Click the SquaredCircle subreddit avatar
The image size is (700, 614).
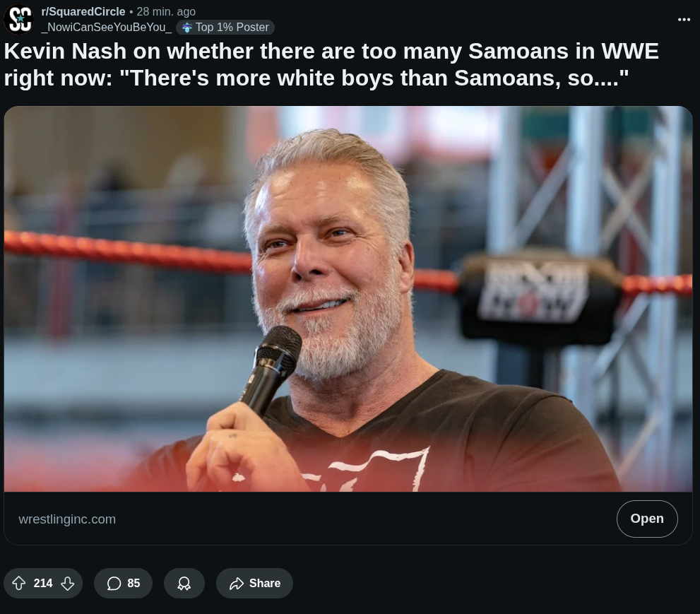(19, 19)
